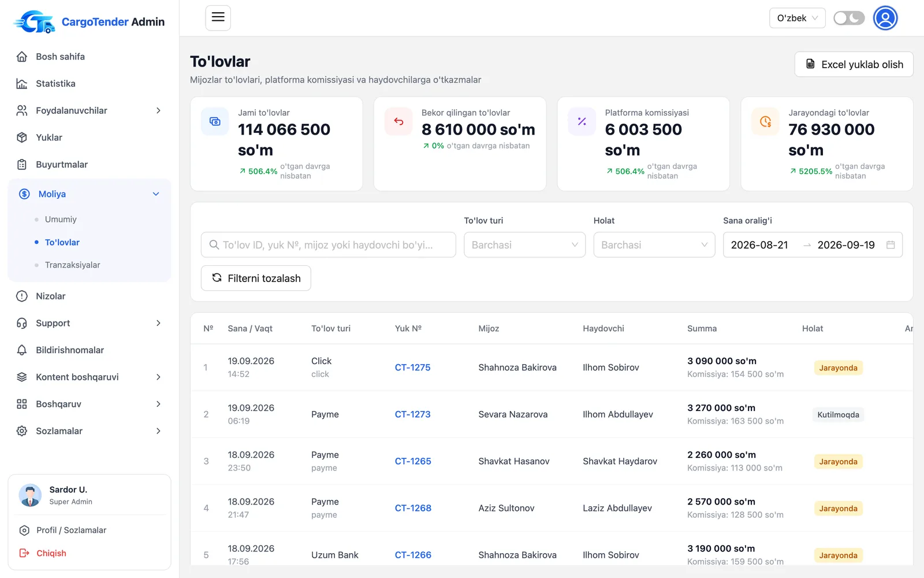The height and width of the screenshot is (578, 924).
Task: Open Nizolar in the sidebar
Action: pos(51,296)
